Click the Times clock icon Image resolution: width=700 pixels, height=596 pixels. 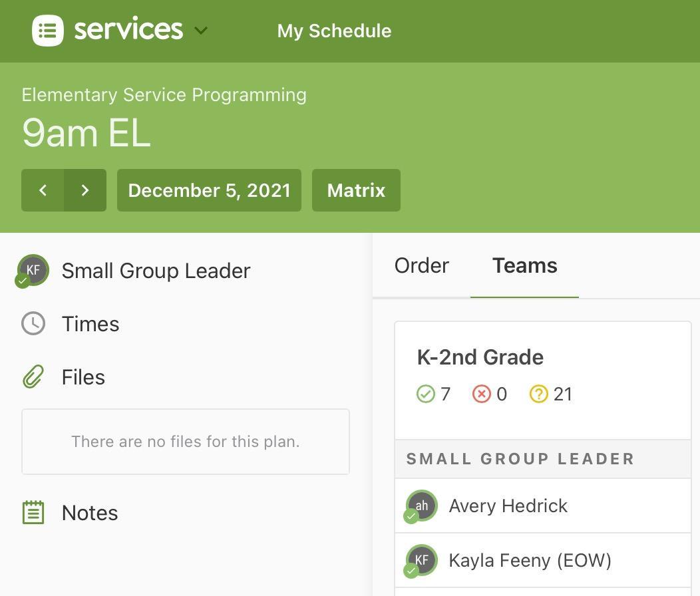(x=33, y=324)
